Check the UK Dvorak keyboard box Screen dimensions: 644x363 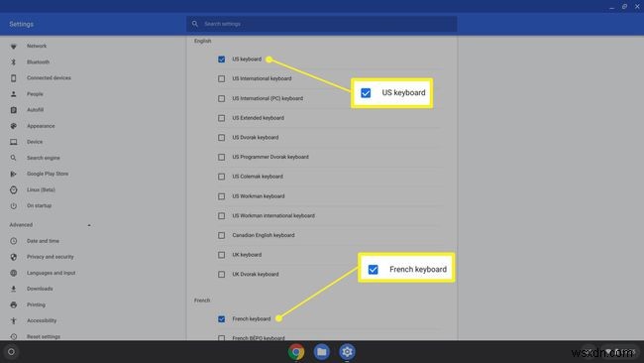click(x=221, y=274)
